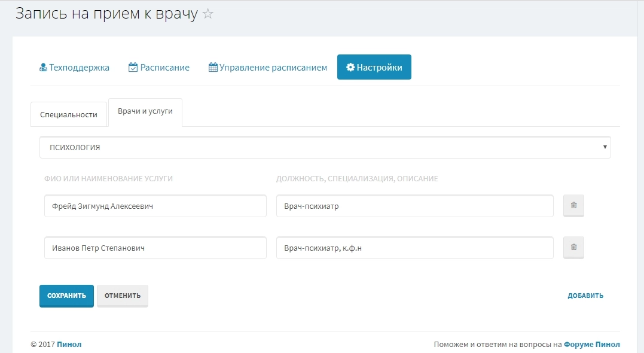
Task: Open the Пинол link in the copyright footer
Action: [69, 345]
